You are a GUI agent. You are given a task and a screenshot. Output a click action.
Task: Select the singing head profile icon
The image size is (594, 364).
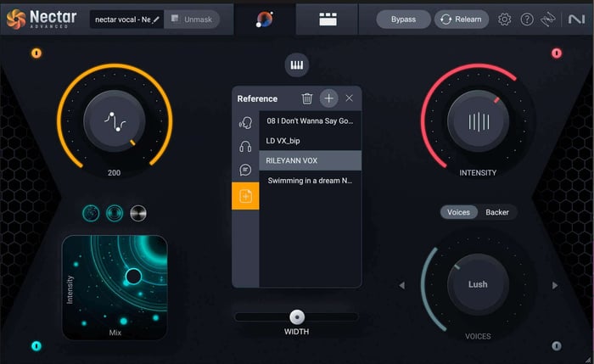pyautogui.click(x=245, y=123)
